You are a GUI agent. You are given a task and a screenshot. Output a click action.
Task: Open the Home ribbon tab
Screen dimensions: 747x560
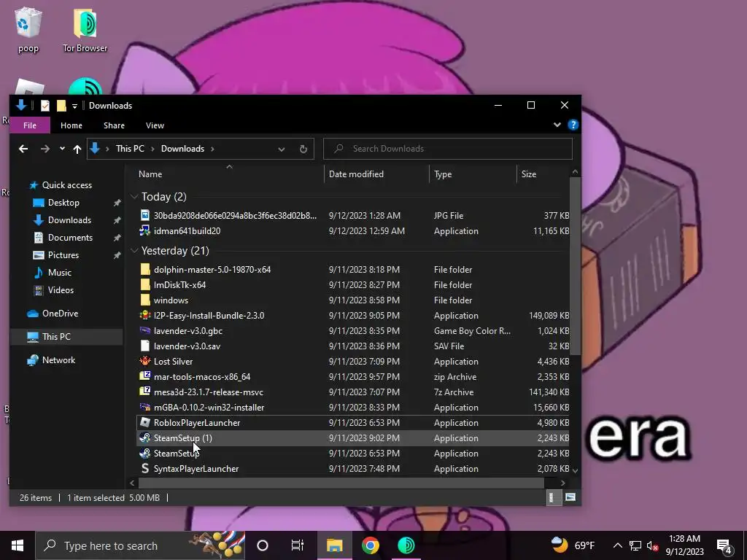[x=71, y=125]
